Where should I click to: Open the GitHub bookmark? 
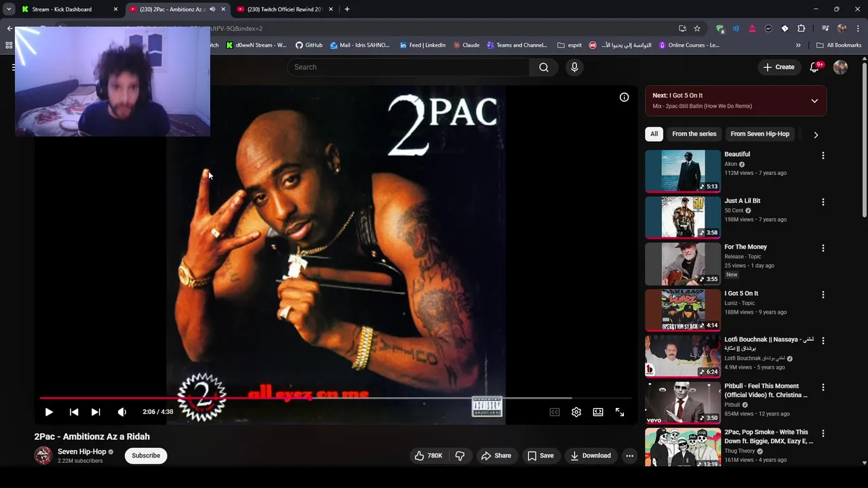(309, 45)
